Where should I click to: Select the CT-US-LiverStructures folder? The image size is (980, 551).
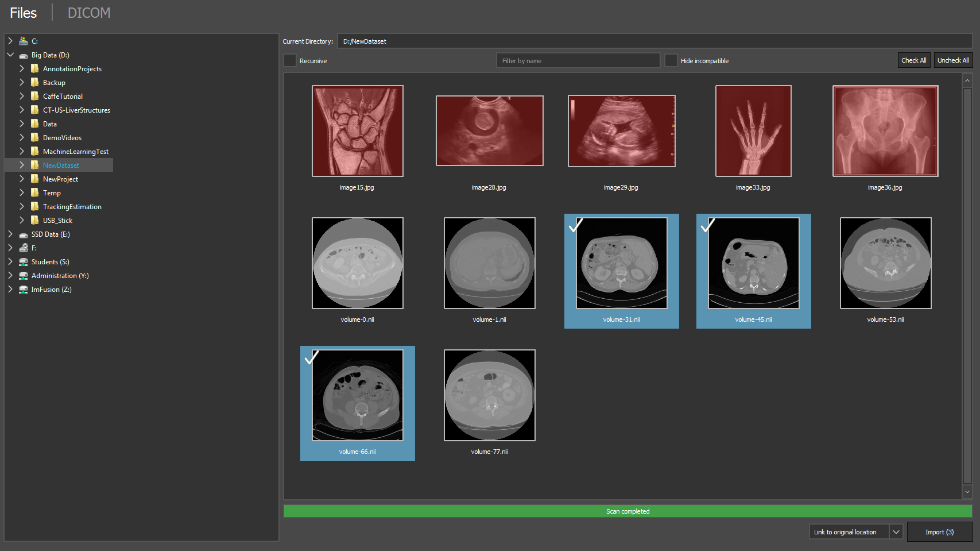(76, 110)
